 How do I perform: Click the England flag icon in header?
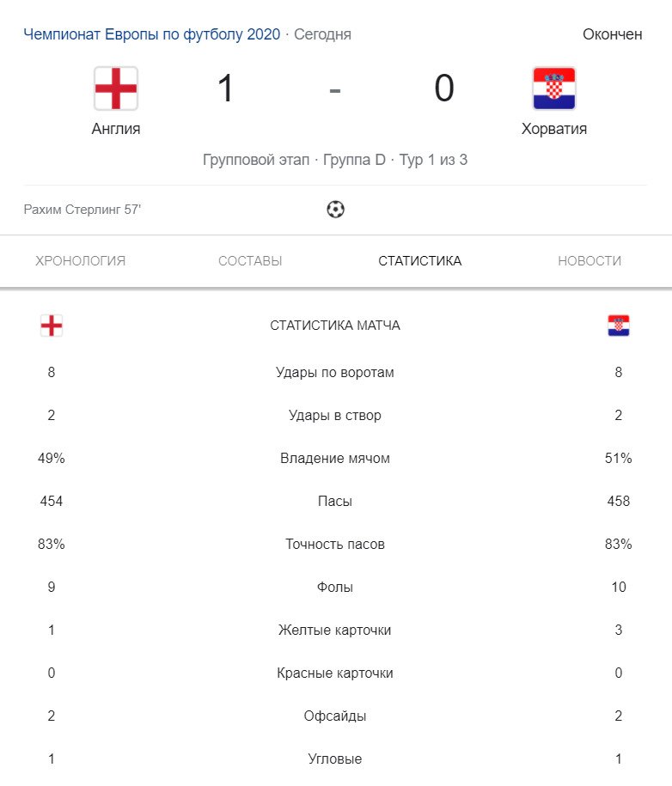(x=116, y=88)
